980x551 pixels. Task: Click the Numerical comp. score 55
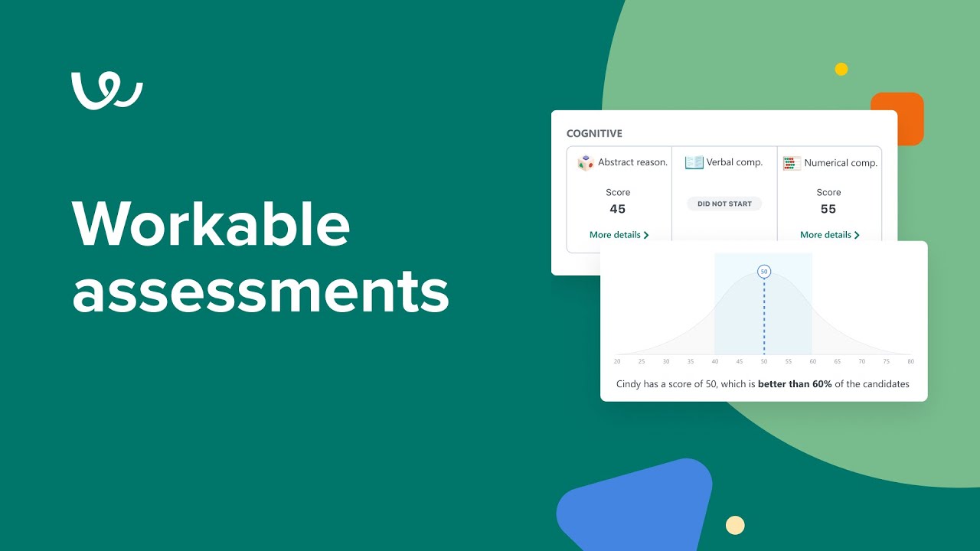[828, 209]
